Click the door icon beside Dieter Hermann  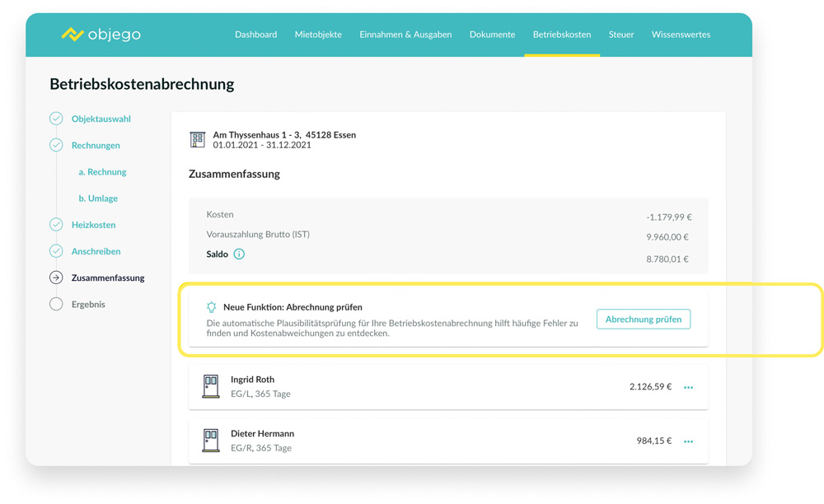tap(211, 441)
